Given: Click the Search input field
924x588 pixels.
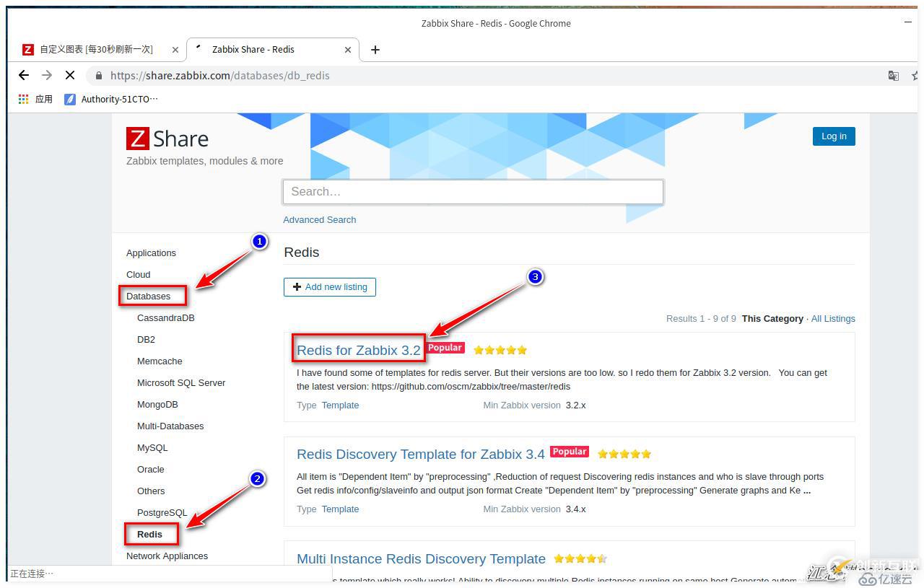Looking at the screenshot, I should click(x=473, y=192).
